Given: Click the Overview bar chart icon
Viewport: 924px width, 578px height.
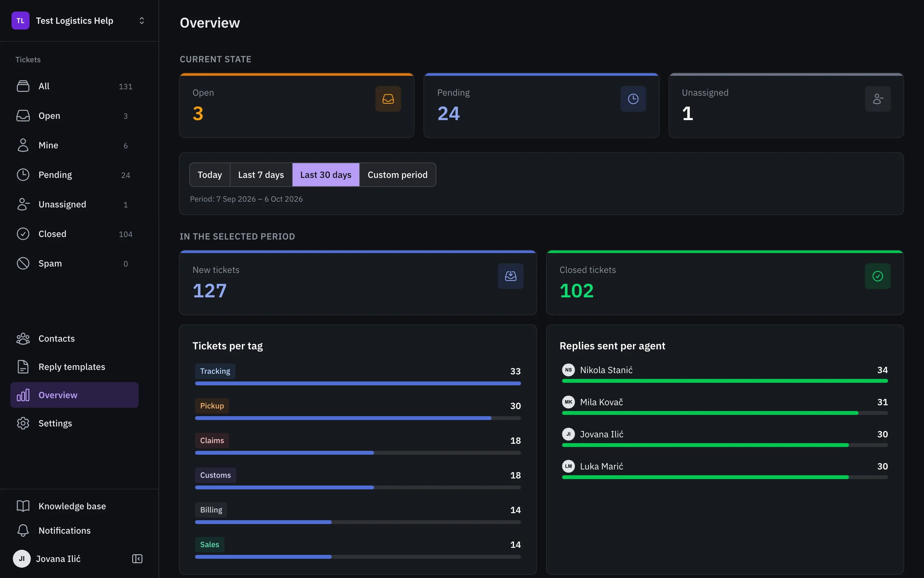Looking at the screenshot, I should [x=23, y=395].
